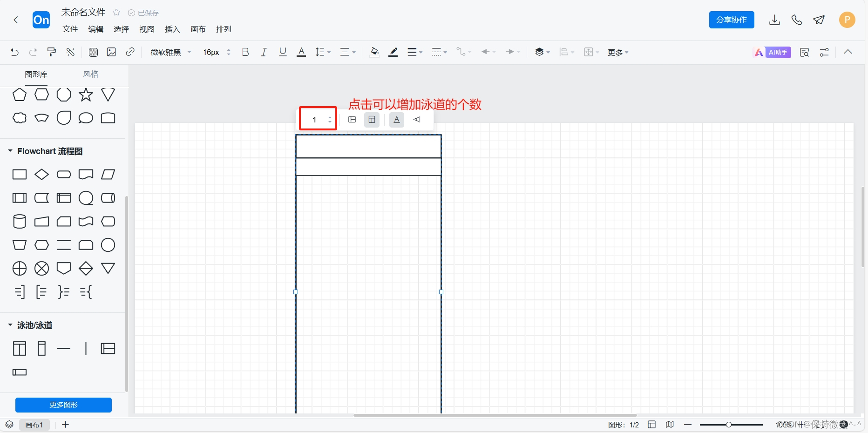Toggle bold text formatting
The image size is (868, 433).
tap(245, 52)
